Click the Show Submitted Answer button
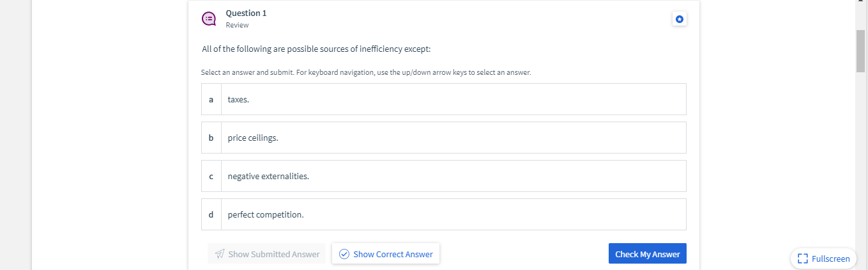The height and width of the screenshot is (270, 868). point(273,254)
